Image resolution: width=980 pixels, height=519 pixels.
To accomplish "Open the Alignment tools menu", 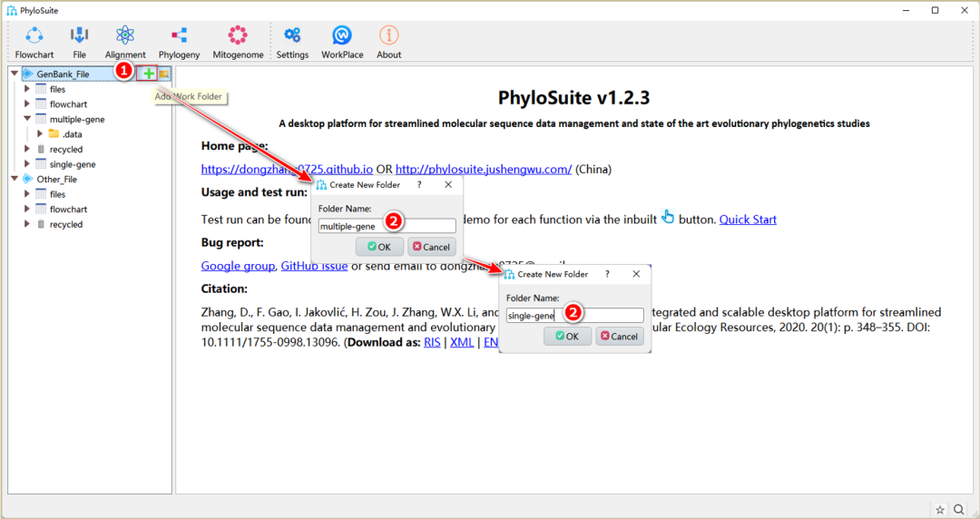I will (125, 43).
